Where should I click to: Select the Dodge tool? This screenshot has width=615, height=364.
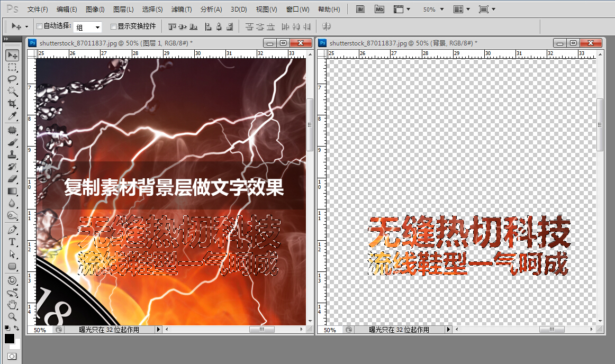pos(13,215)
